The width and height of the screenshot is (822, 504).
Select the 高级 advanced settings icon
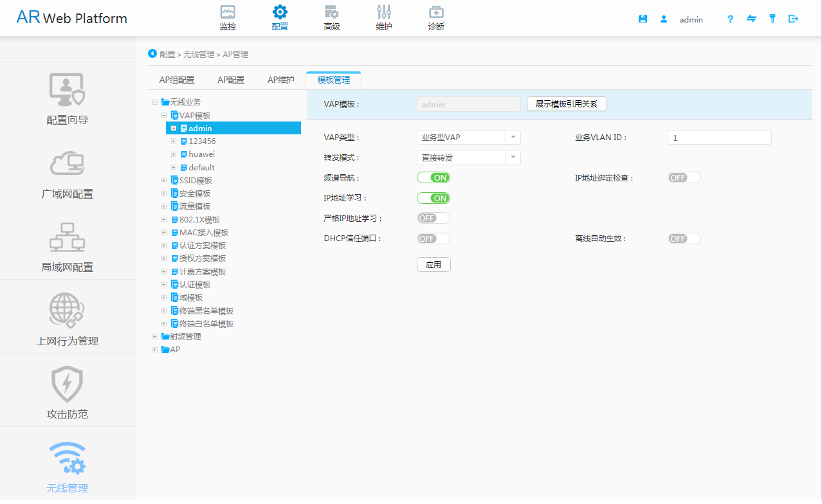[332, 17]
